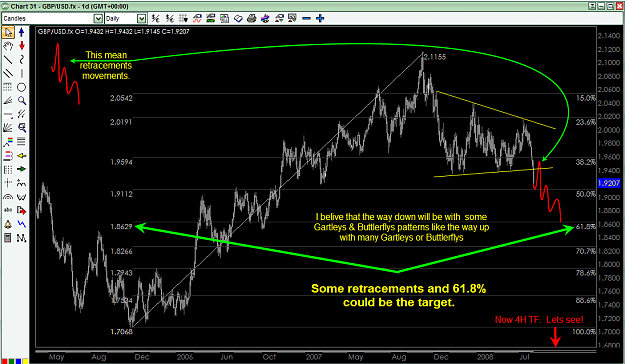Viewport: 625px width, 364px height.
Task: Select the hand pan tool
Action: coord(8,46)
